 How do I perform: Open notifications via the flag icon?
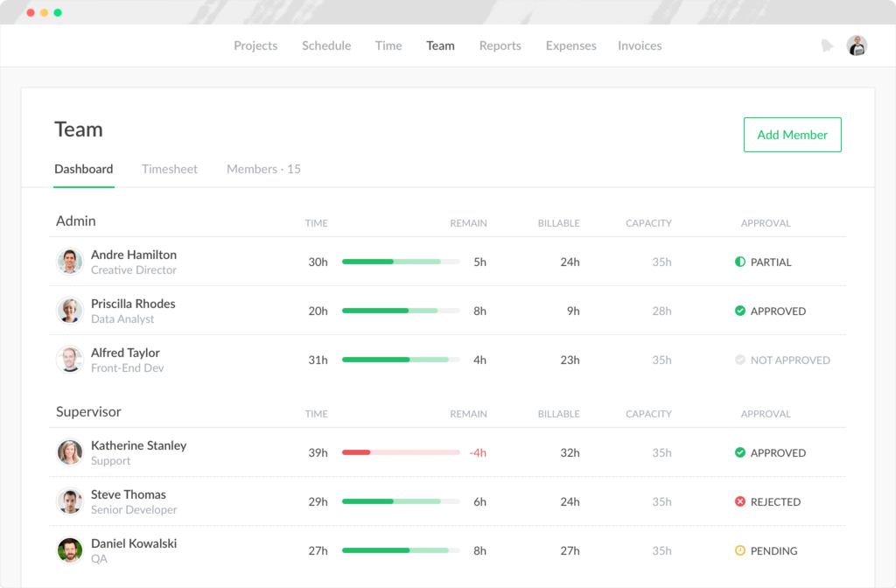(828, 45)
